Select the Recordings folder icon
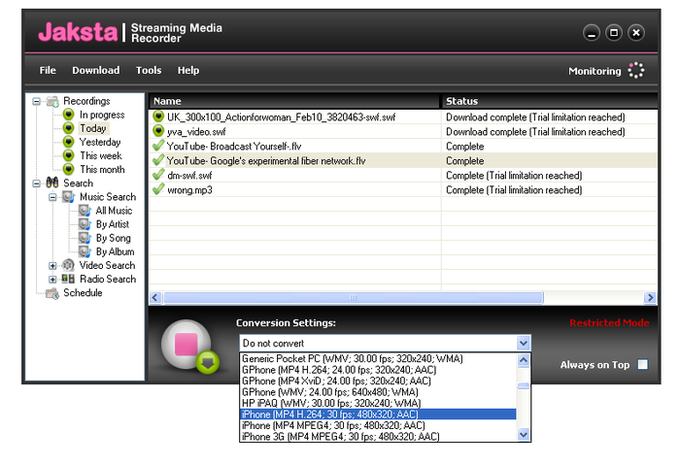 coord(52,102)
